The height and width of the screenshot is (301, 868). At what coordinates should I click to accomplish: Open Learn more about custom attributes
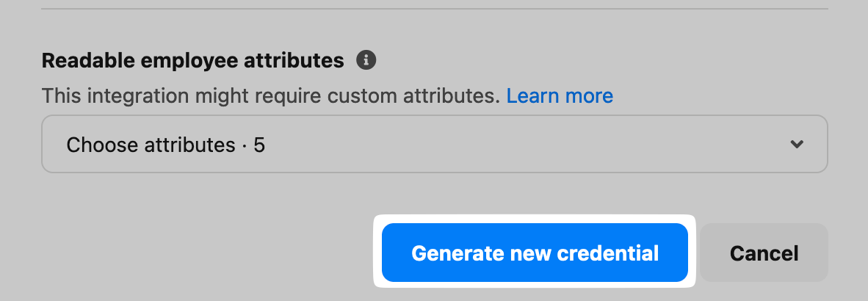click(560, 96)
